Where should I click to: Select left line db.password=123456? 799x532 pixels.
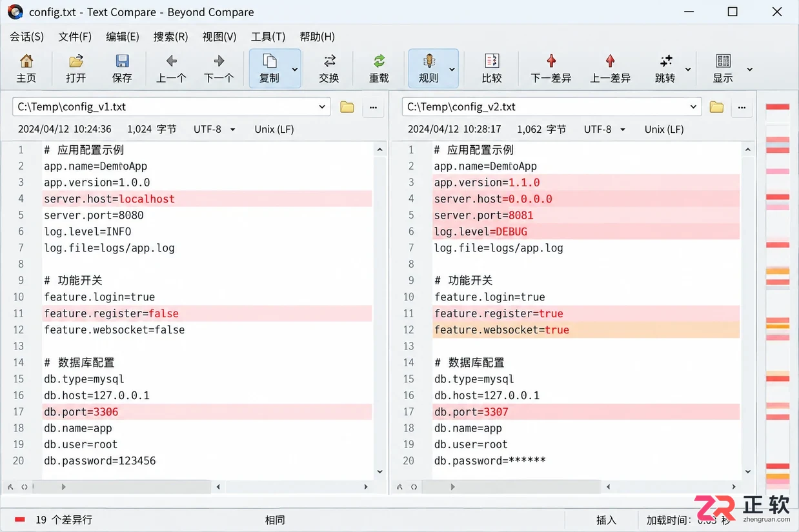click(x=100, y=460)
